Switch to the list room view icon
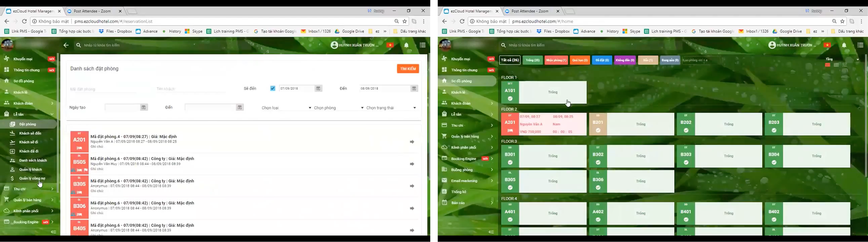This screenshot has height=242, width=868. (845, 65)
